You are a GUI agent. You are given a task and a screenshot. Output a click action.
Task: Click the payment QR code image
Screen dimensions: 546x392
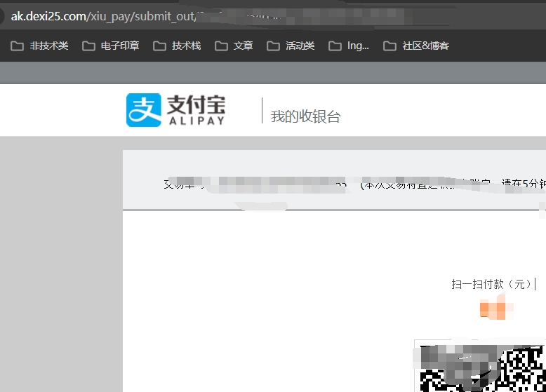tap(481, 366)
